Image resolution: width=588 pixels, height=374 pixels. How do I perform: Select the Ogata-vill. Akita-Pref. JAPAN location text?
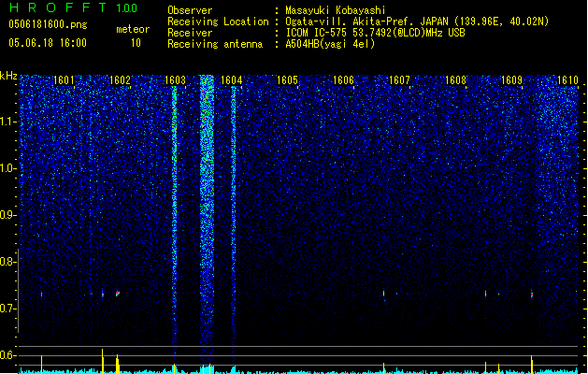tap(417, 22)
